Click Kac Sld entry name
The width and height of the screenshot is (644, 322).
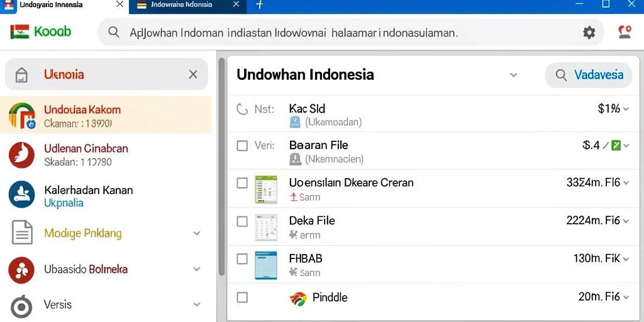point(307,109)
